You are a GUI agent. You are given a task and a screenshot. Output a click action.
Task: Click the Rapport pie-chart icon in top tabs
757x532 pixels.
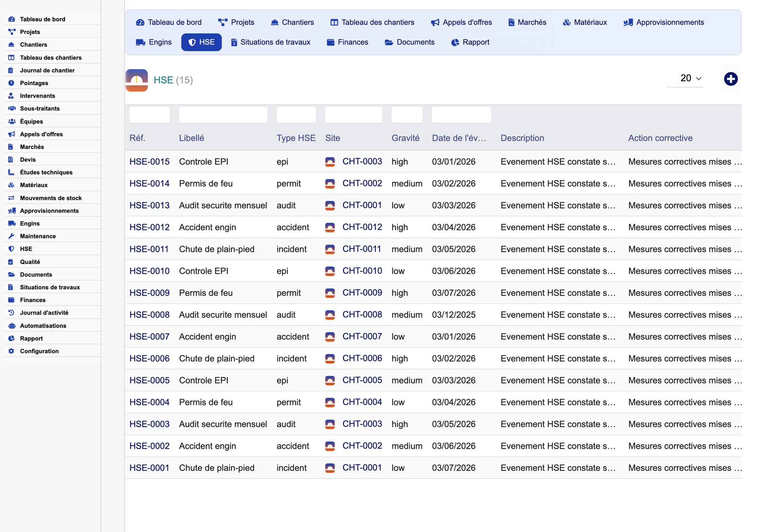(455, 42)
